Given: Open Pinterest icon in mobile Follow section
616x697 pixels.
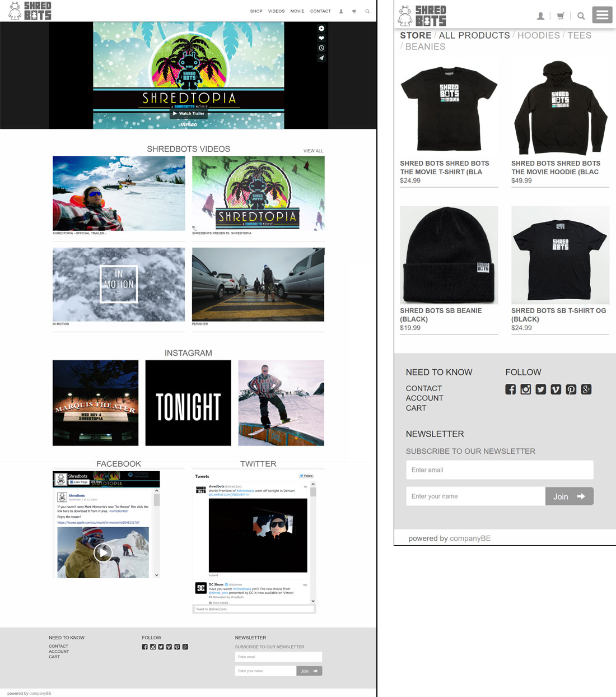Looking at the screenshot, I should point(571,389).
